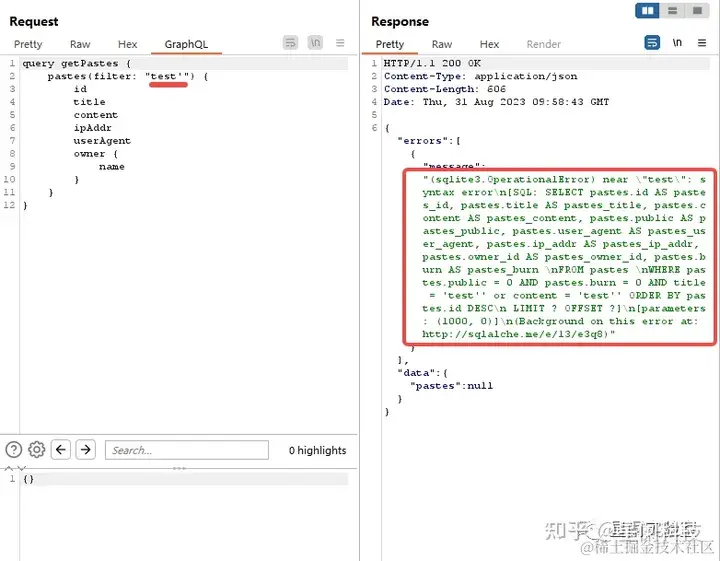
Task: Open the Request Hex tab
Action: coord(127,44)
